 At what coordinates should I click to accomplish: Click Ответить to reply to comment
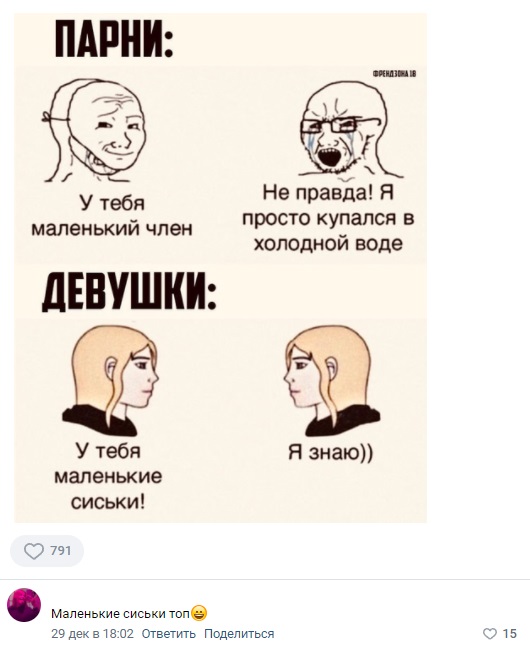[x=169, y=634]
